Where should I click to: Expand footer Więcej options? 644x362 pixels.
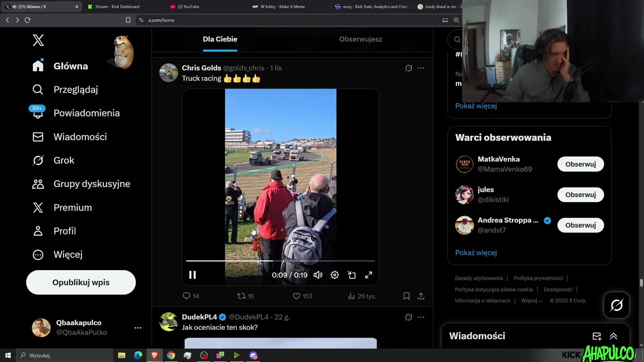pos(532,301)
